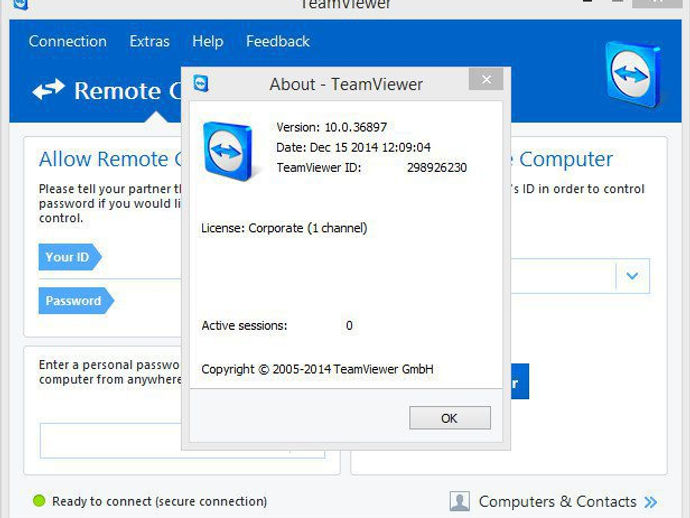
Task: Click the Date: Dec 15 2014 text
Action: coord(353,147)
